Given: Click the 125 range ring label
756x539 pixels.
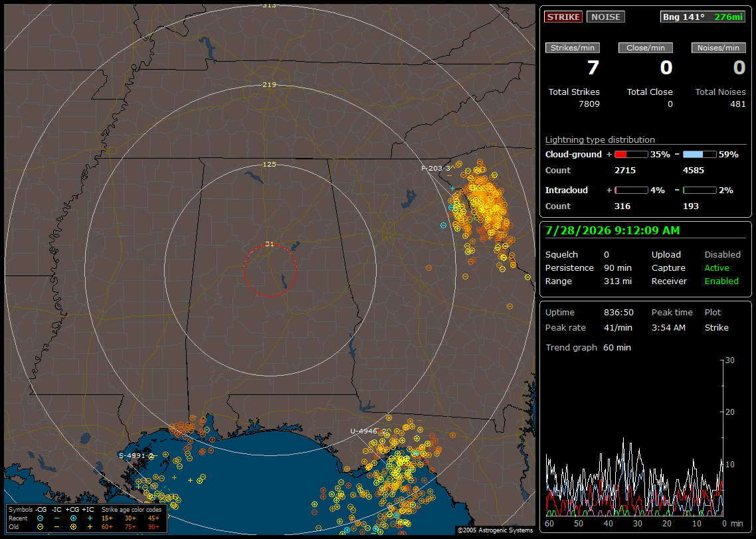Looking at the screenshot, I should tap(270, 164).
